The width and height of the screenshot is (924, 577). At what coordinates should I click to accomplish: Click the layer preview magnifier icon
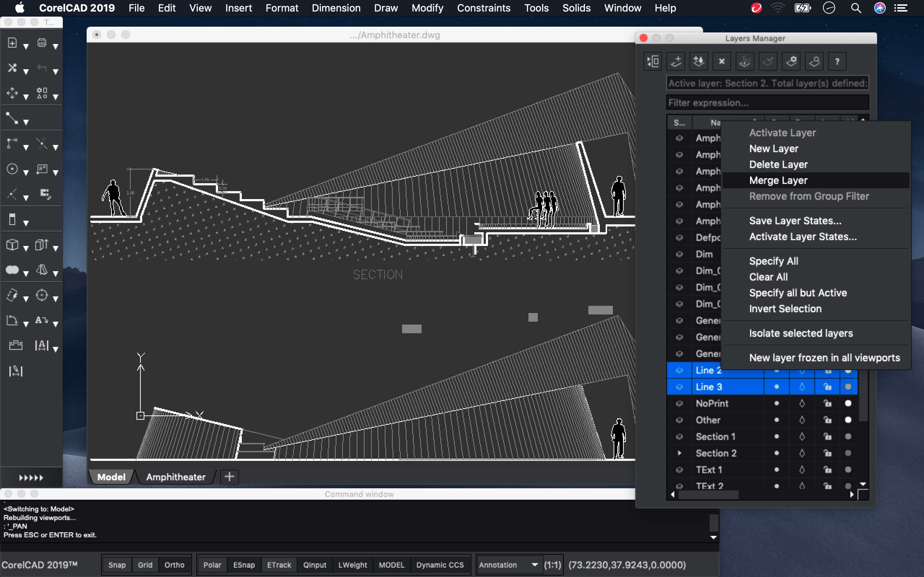coord(814,61)
